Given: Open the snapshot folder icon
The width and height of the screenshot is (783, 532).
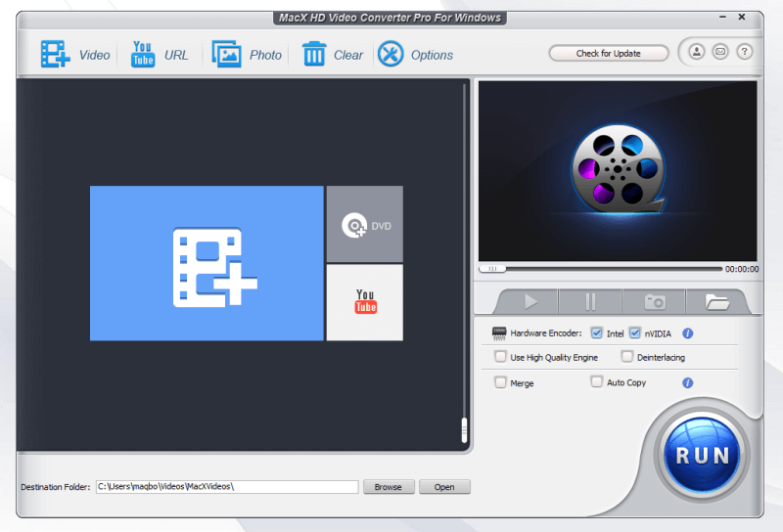Looking at the screenshot, I should coord(717,302).
